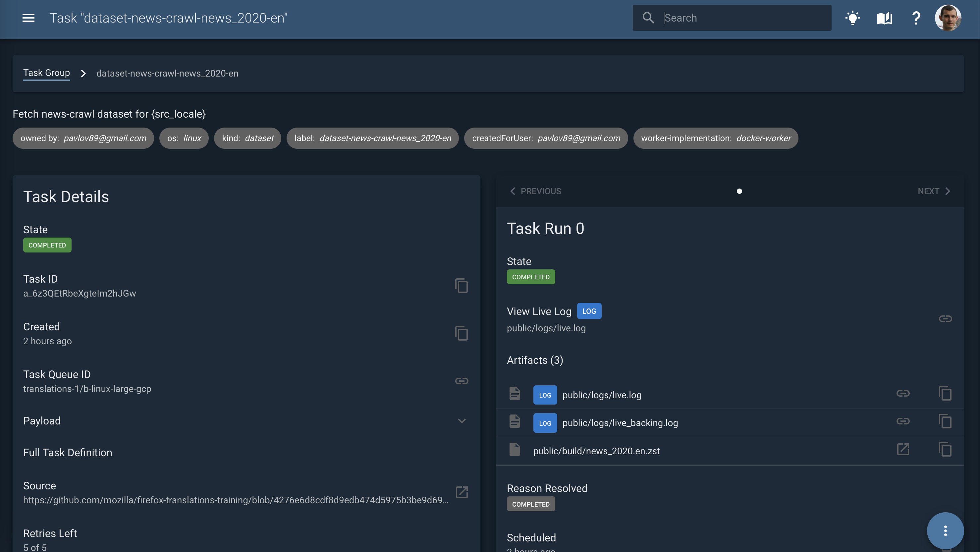Viewport: 980px width, 552px height.
Task: Copy link for live_backing.log artifact
Action: pyautogui.click(x=945, y=421)
